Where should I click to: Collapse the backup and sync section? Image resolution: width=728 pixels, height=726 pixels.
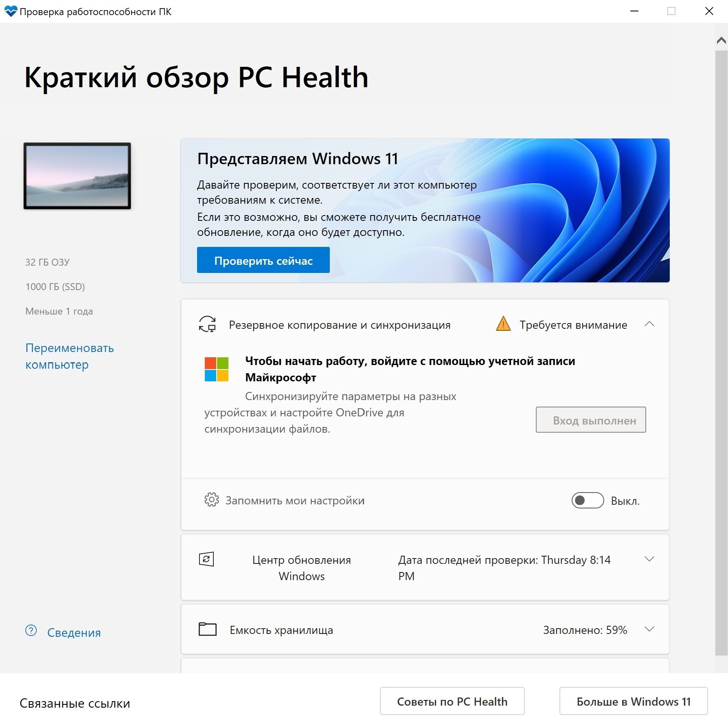click(x=650, y=324)
